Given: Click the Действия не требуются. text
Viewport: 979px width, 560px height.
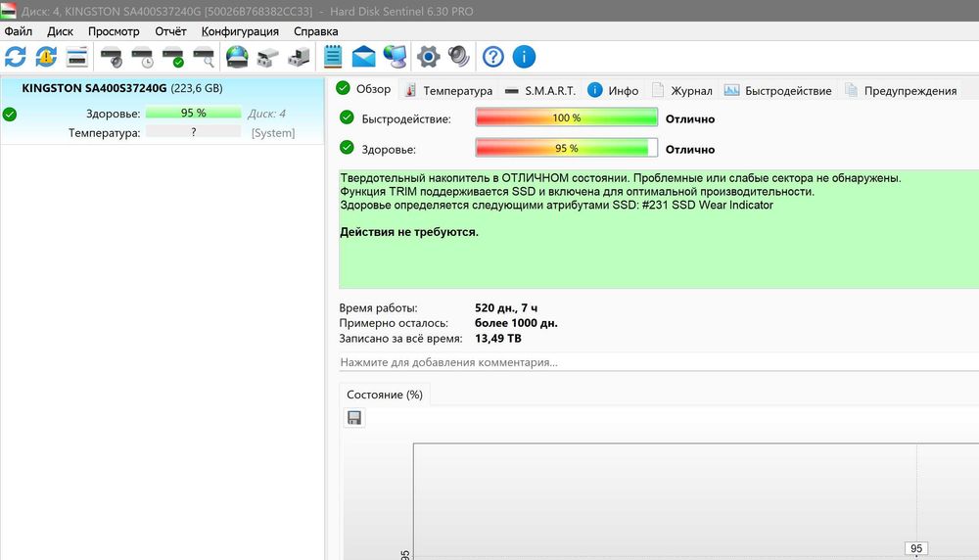Looking at the screenshot, I should point(409,232).
